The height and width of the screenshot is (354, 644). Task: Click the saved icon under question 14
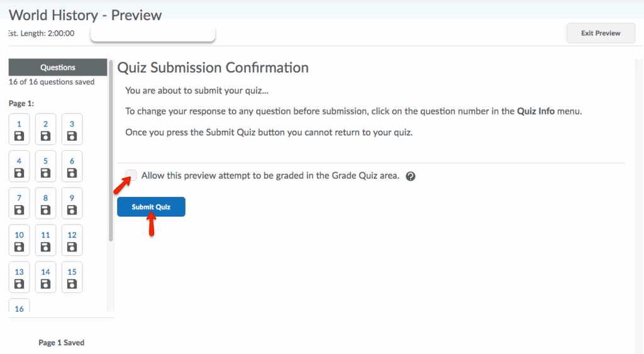click(x=45, y=284)
